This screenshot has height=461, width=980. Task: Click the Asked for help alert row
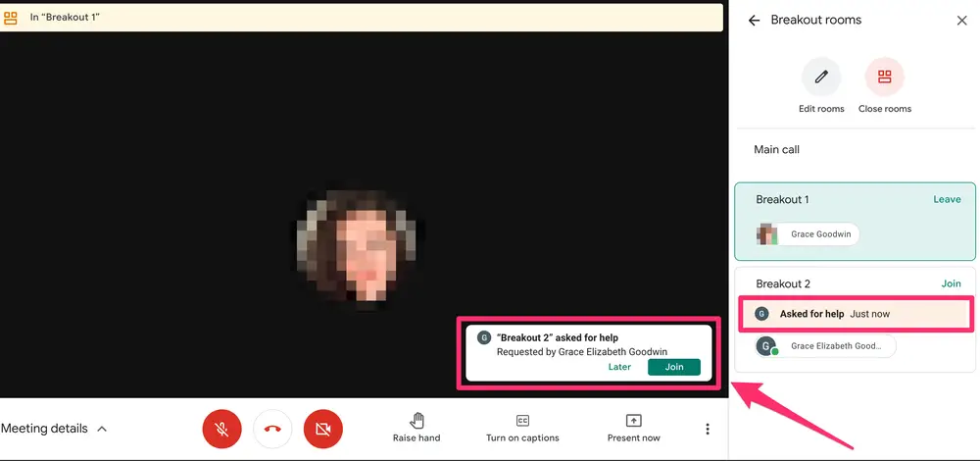pos(853,314)
